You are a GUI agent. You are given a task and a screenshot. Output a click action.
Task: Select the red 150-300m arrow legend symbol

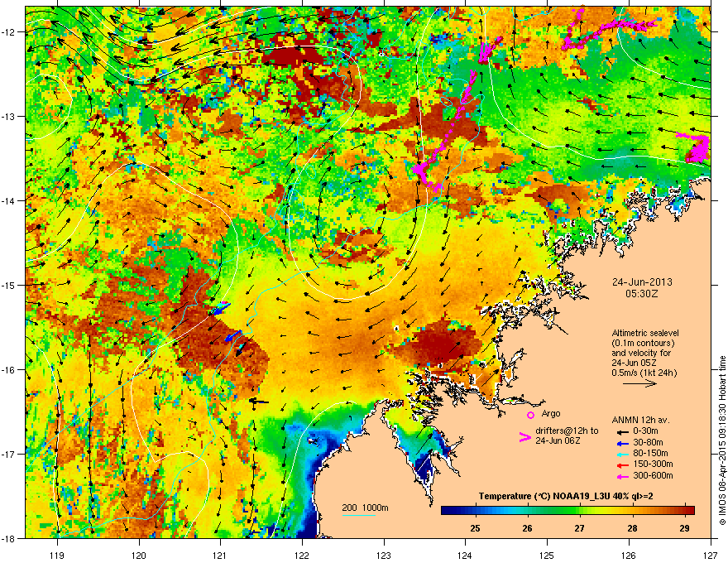621,464
